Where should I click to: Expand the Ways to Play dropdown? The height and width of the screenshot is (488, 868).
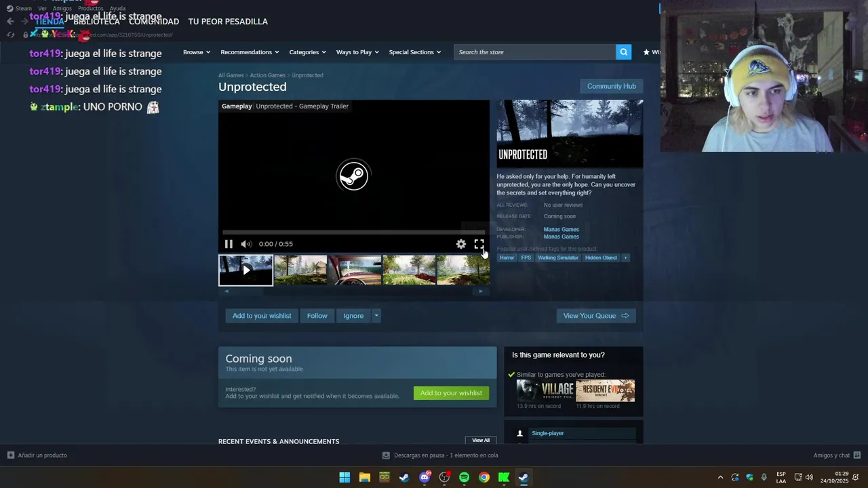coord(357,52)
